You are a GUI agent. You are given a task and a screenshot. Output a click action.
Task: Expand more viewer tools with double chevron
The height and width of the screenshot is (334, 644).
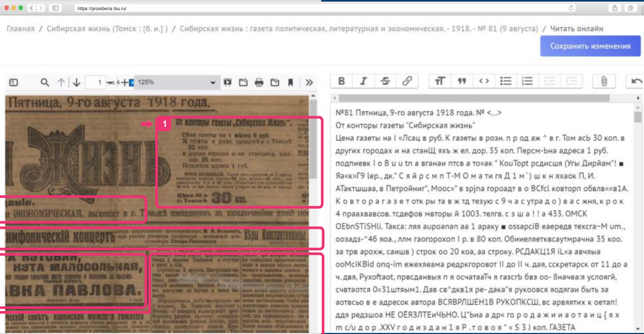pos(309,82)
